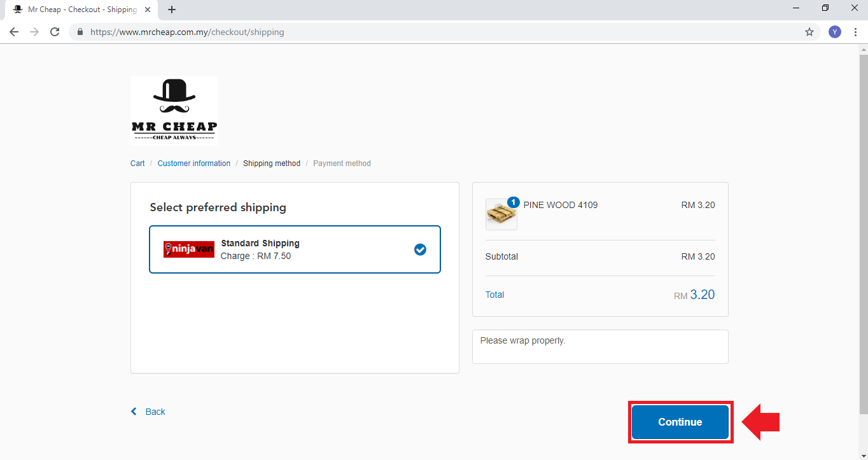Click the browser forward arrow
The width and height of the screenshot is (868, 460).
click(34, 32)
